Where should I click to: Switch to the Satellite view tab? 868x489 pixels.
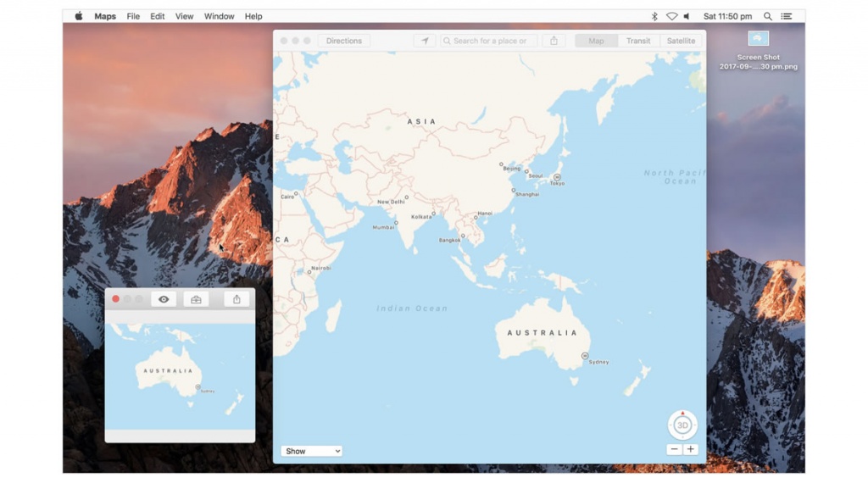point(681,41)
